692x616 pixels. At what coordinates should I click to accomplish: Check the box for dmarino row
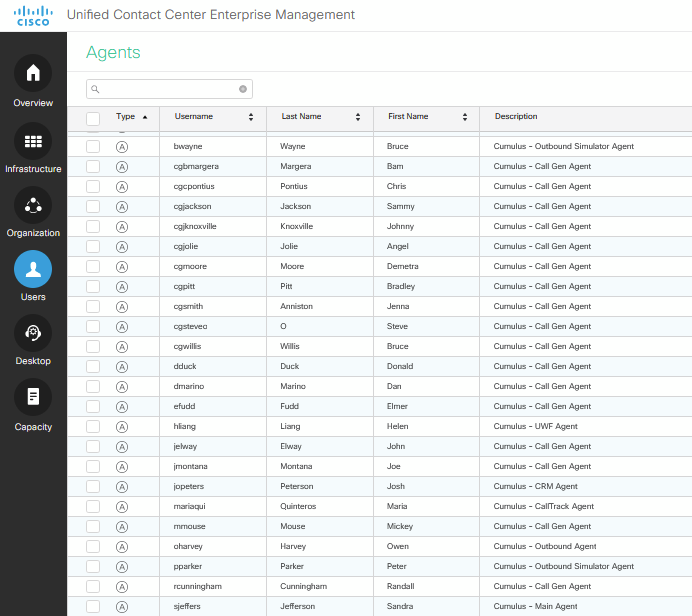click(93, 386)
